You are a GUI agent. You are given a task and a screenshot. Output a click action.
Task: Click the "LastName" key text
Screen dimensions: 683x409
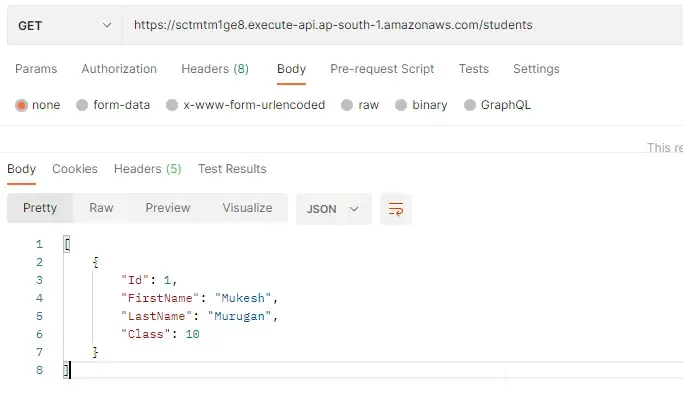tap(156, 316)
